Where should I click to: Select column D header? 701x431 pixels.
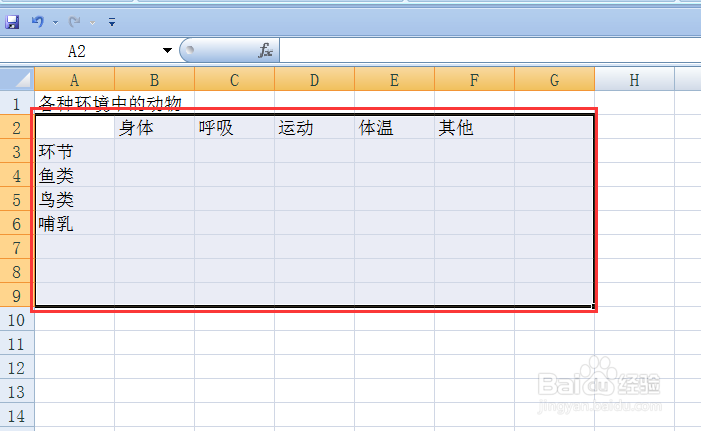pos(314,80)
